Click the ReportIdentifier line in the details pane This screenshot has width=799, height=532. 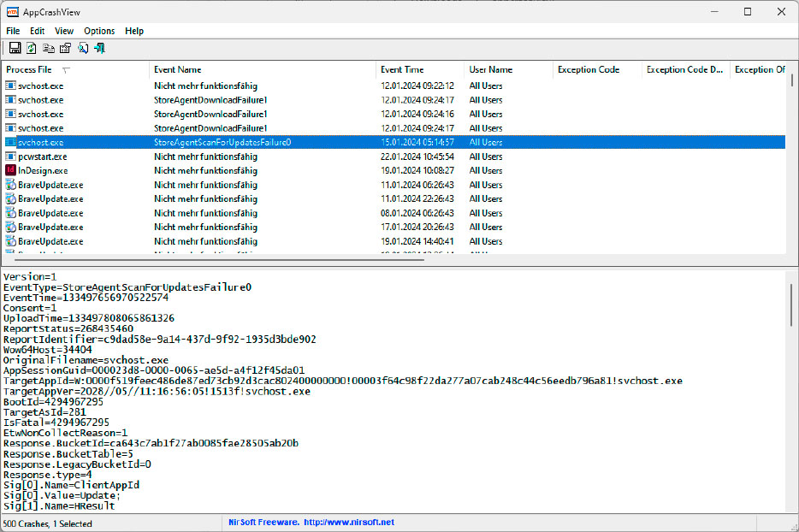pyautogui.click(x=159, y=340)
